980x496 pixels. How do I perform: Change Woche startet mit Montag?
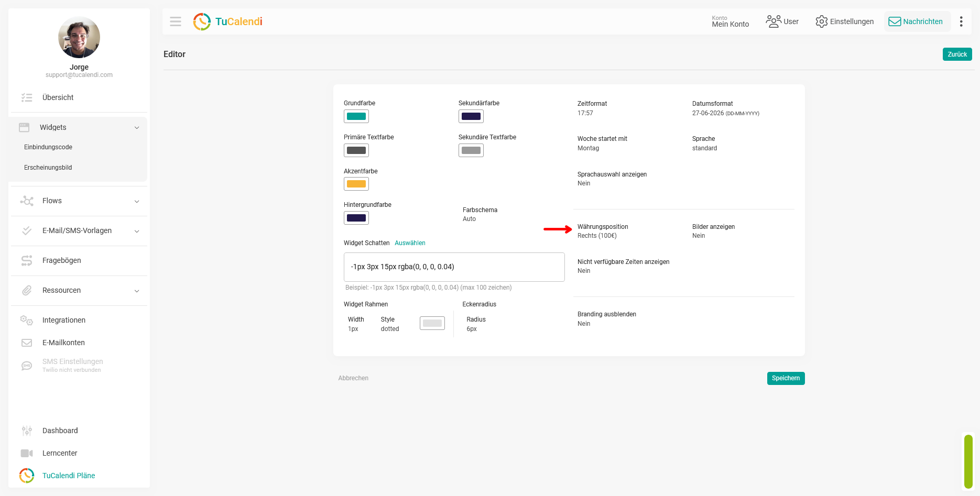[x=602, y=144]
